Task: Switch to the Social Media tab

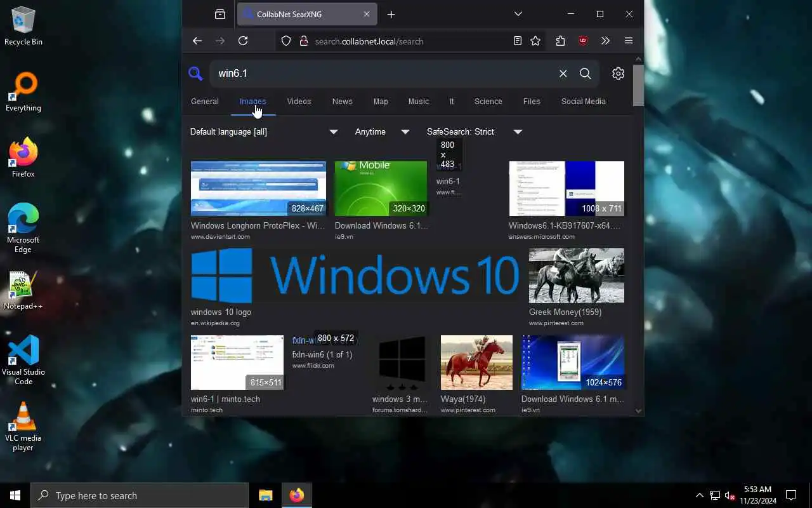Action: (584, 102)
